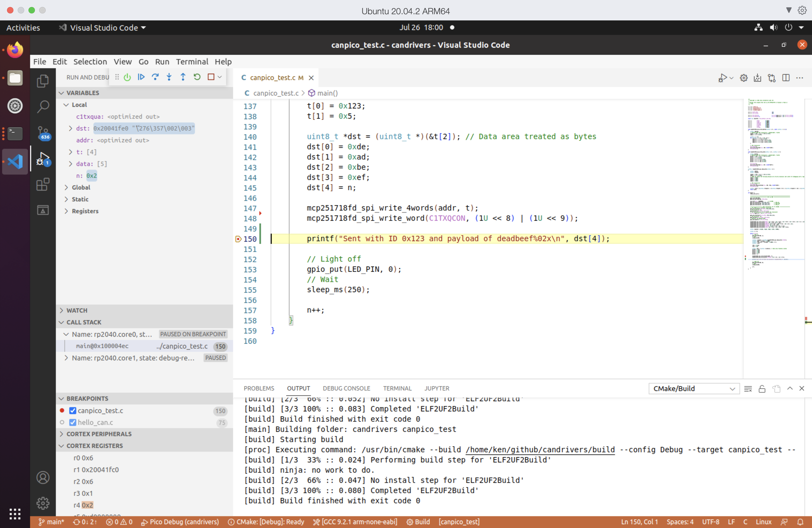Click the debug Restart-power green icon
The height and width of the screenshot is (528, 812).
(127, 77)
